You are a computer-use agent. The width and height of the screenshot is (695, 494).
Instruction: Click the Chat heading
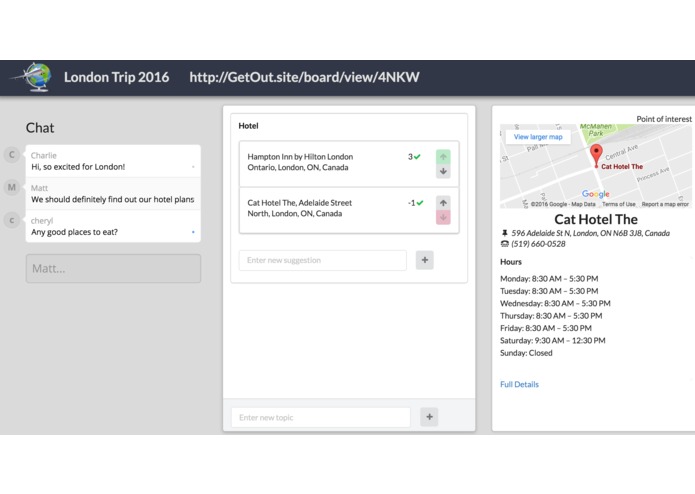tap(40, 128)
